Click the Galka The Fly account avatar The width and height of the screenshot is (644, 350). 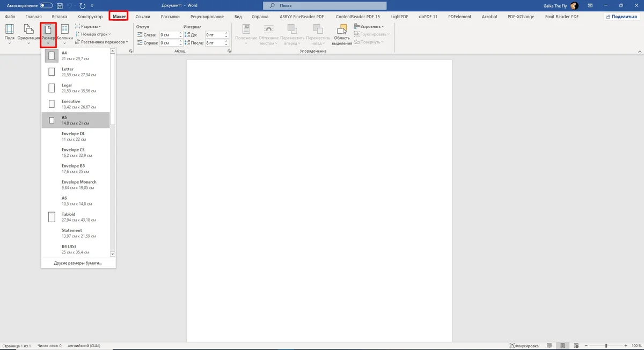tap(575, 5)
